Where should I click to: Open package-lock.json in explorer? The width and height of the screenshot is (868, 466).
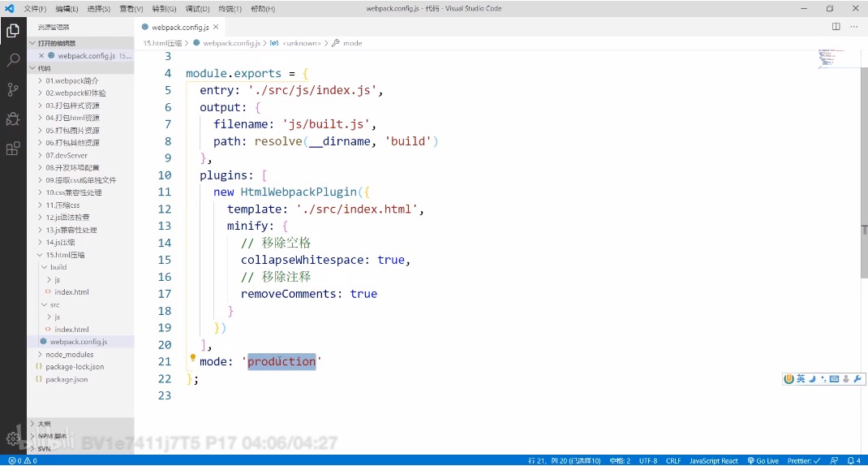(80, 367)
